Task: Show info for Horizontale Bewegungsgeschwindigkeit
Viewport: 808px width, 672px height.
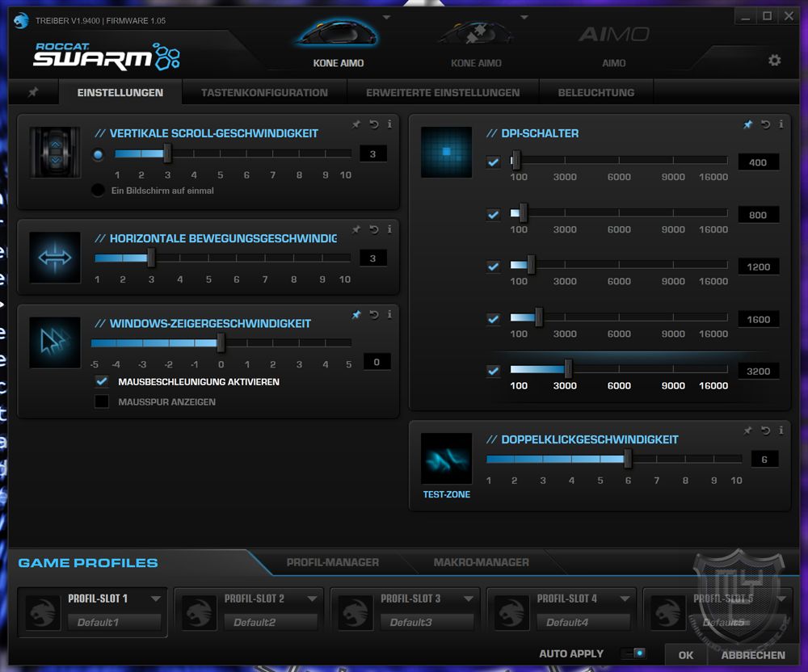Action: 389,229
